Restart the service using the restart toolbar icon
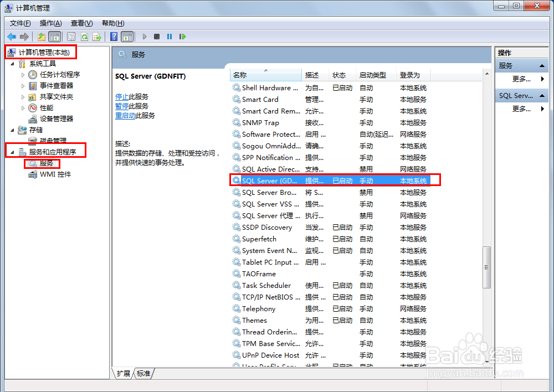 pos(183,36)
